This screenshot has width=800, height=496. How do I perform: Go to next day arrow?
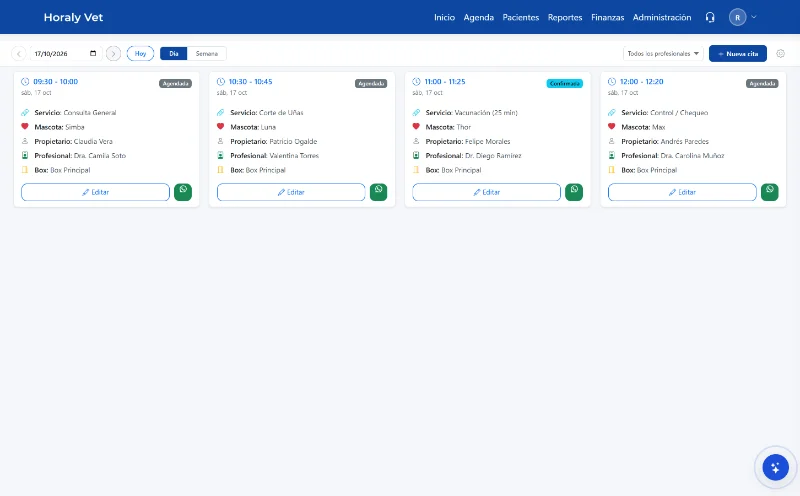(x=113, y=54)
